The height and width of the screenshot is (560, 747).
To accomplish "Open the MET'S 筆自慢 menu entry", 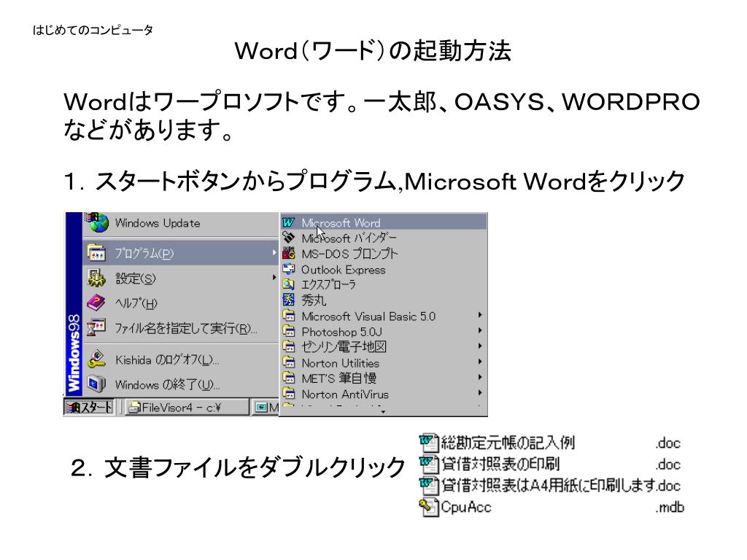I will point(384,378).
